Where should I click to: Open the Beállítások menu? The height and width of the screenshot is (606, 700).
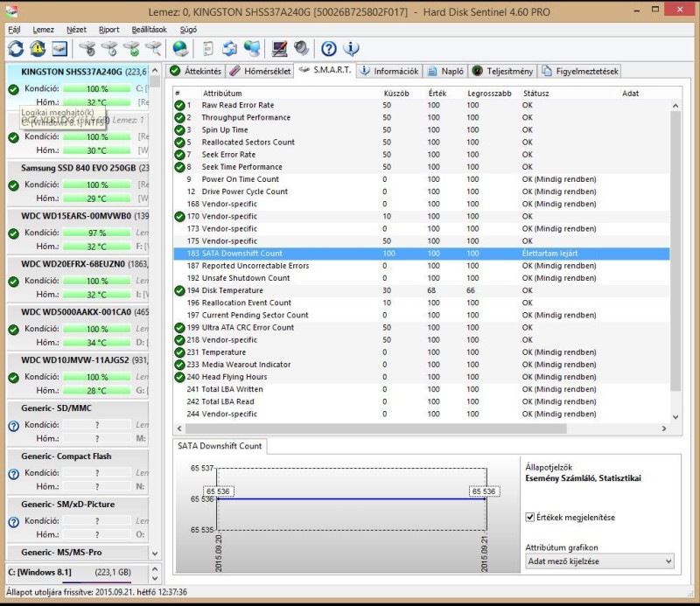(149, 29)
